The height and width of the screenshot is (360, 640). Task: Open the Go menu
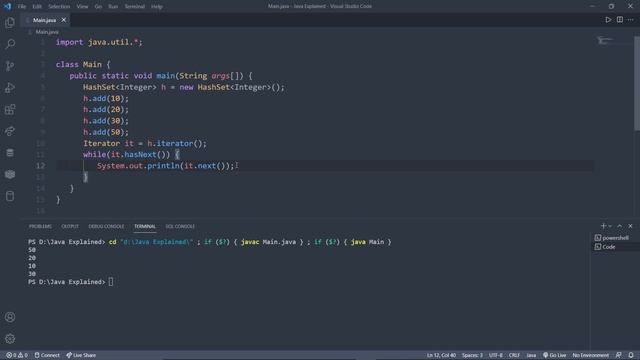pos(98,7)
